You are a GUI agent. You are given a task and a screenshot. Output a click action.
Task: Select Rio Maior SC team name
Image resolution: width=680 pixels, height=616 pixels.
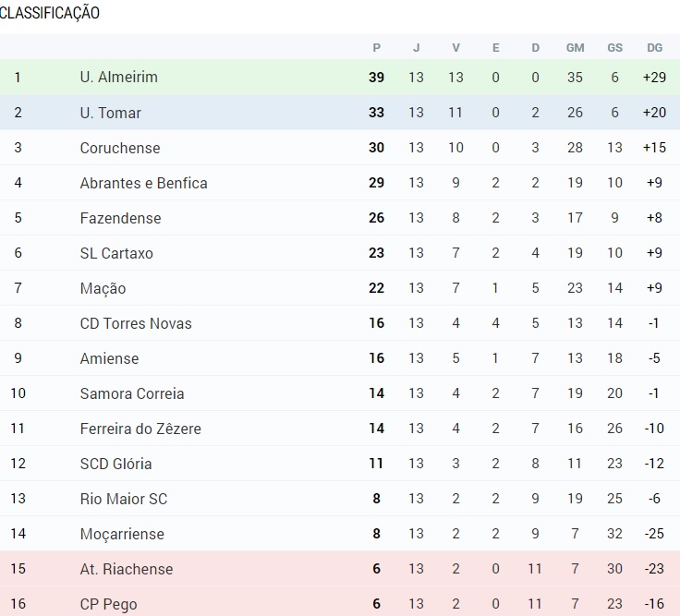pos(124,499)
